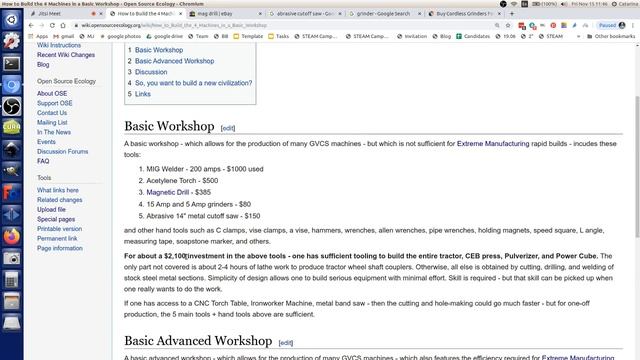Bookmark this page with the star icon
This screenshot has height=360, width=640.
[508, 25]
